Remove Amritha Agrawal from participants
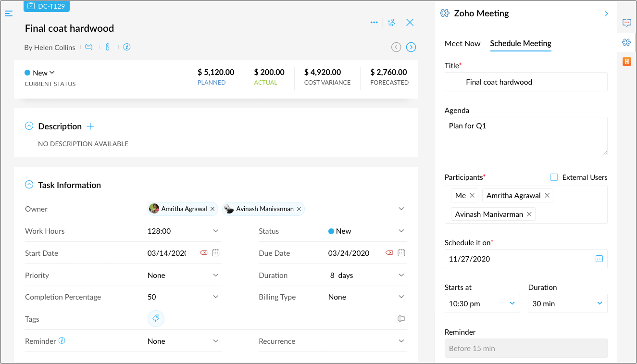 (547, 196)
